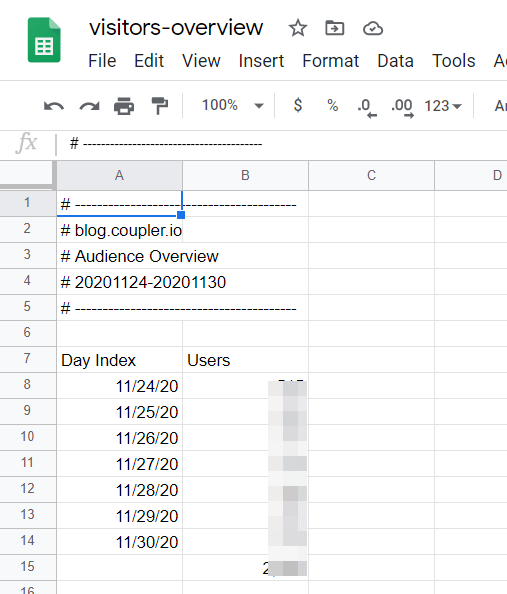Click the redo arrow icon
Image resolution: width=507 pixels, height=594 pixels.
(89, 106)
